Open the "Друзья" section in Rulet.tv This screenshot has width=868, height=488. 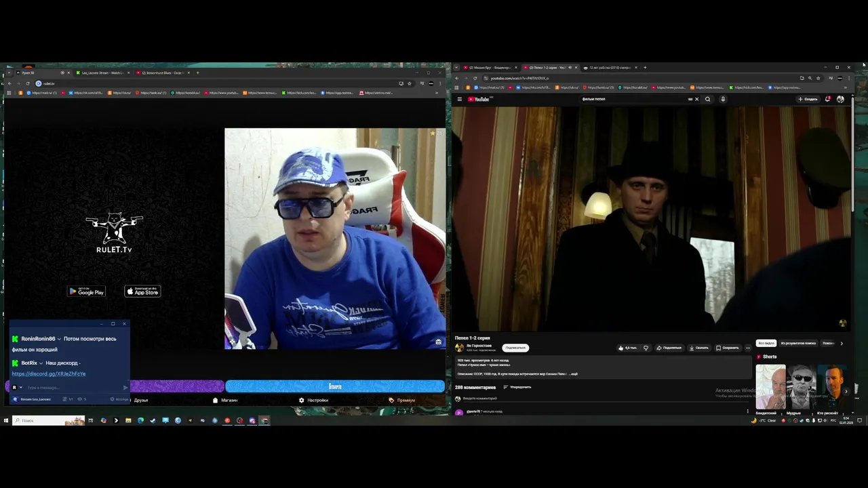pos(140,400)
